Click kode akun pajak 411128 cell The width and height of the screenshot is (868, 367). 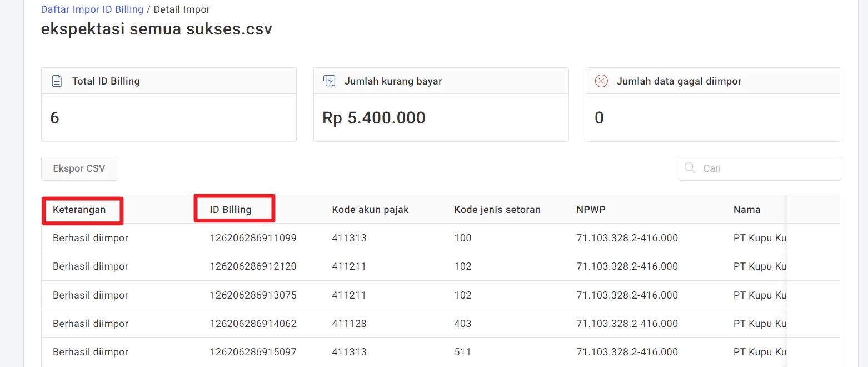[x=349, y=324]
